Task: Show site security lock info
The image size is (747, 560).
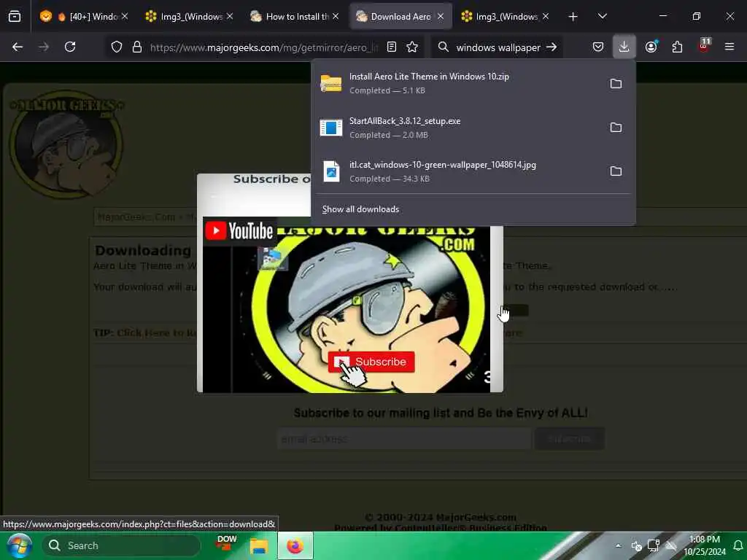Action: (x=137, y=47)
